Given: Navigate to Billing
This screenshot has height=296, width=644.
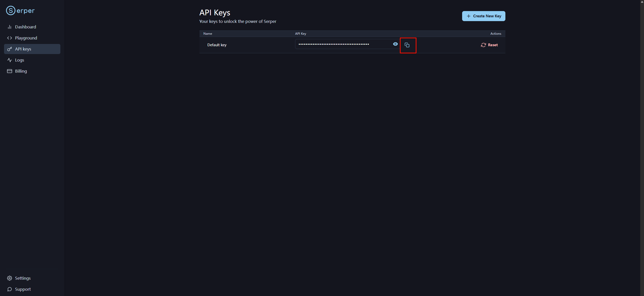Looking at the screenshot, I should pyautogui.click(x=21, y=71).
